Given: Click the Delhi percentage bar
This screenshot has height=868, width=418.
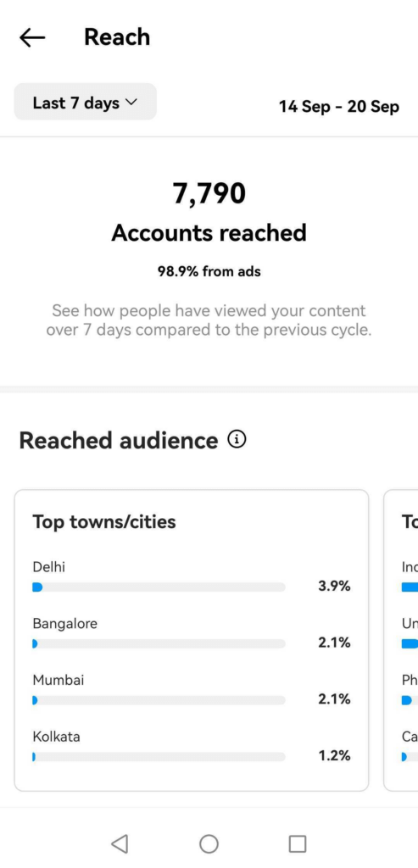Looking at the screenshot, I should [159, 587].
